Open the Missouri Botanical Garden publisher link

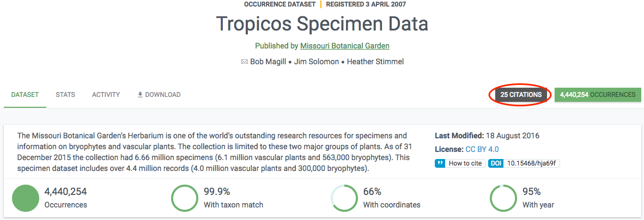tap(344, 46)
